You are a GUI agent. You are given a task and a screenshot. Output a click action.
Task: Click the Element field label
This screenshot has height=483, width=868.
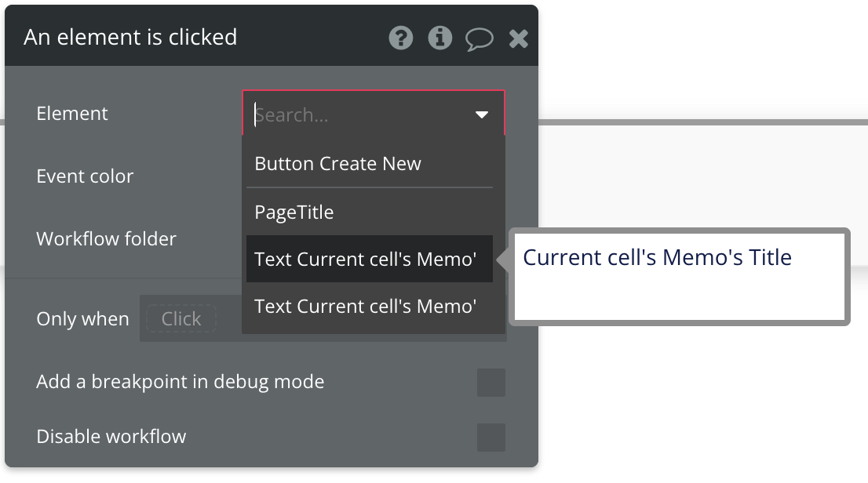72,114
